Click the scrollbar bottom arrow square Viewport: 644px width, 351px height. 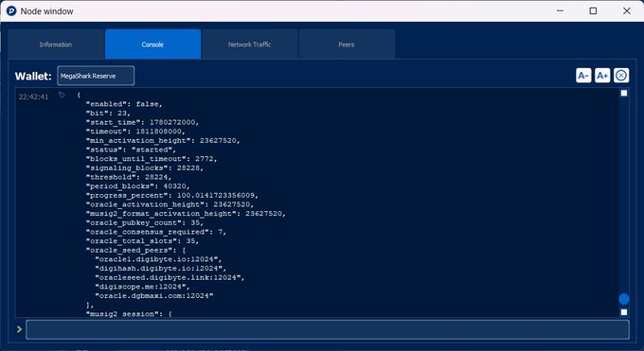coord(624,312)
